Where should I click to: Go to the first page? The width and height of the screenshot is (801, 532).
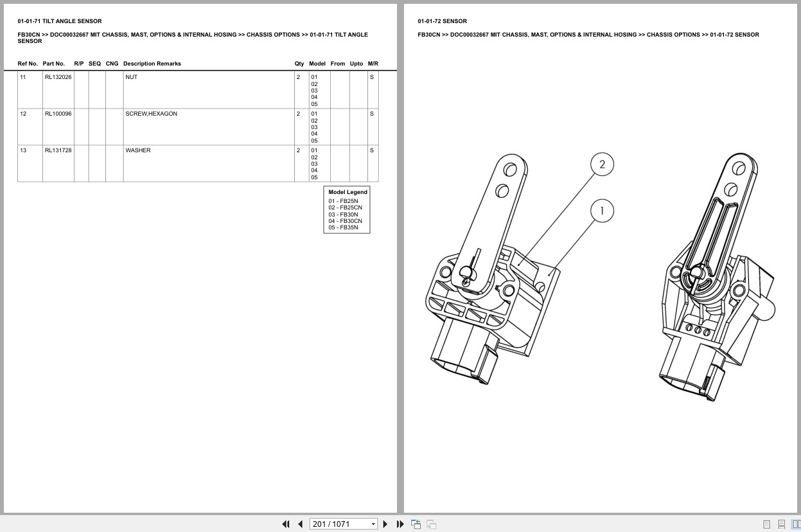(286, 524)
